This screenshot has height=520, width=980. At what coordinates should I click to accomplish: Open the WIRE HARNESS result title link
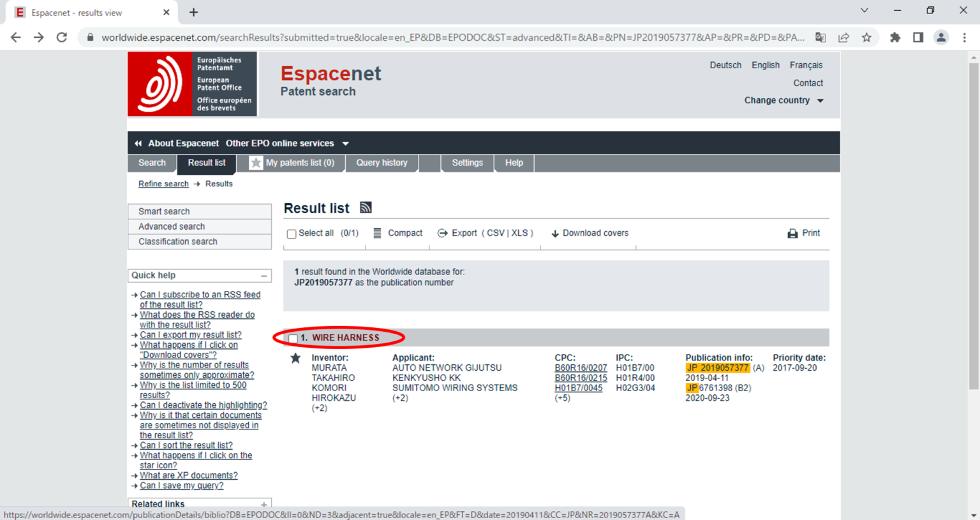[x=345, y=338]
